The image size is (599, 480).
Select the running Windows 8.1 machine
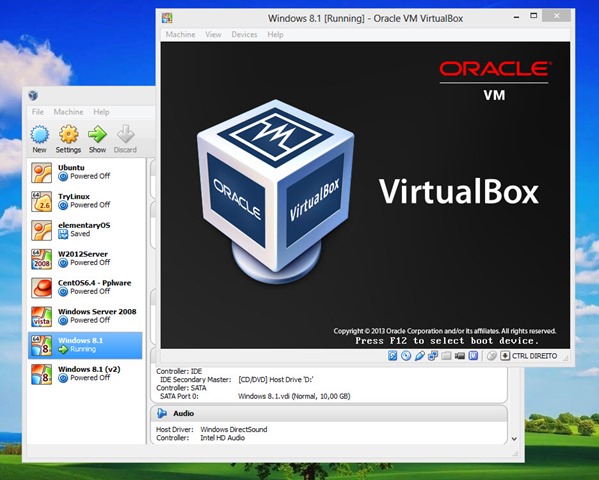click(85, 345)
